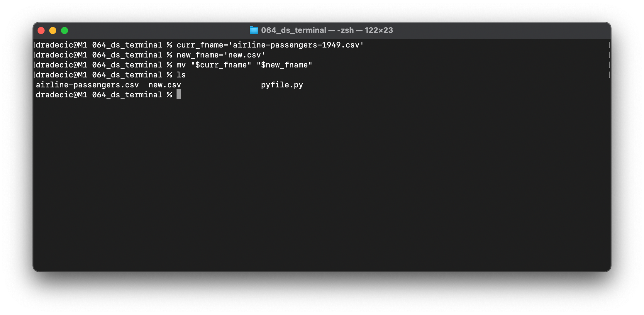Click the "$curr_fname" argument of mv
The height and width of the screenshot is (315, 644).
(x=221, y=65)
